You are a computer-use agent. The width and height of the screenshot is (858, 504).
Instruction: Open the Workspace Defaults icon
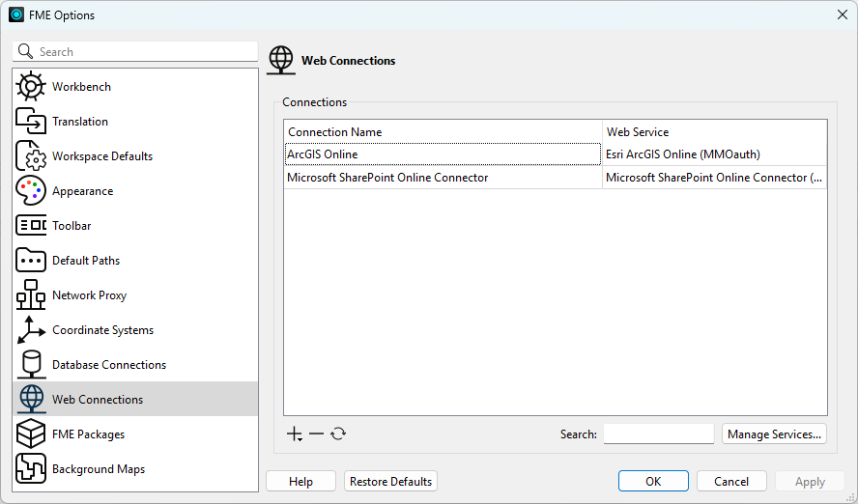31,155
